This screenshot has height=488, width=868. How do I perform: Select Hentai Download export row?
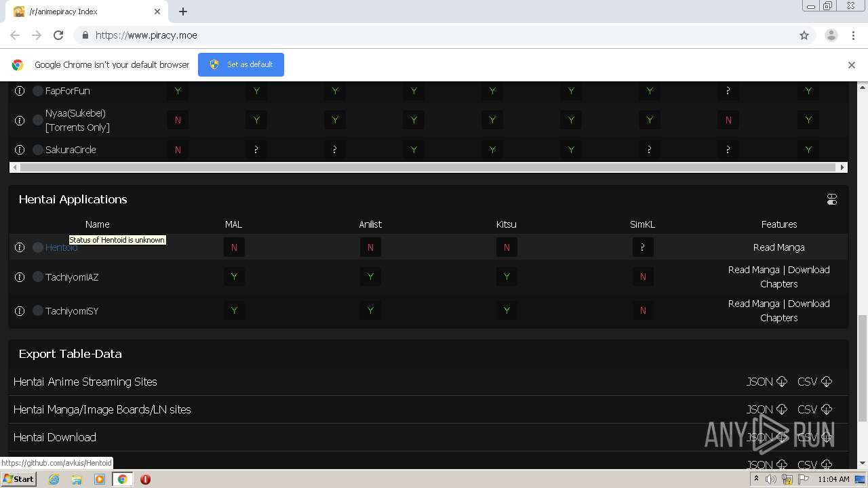coord(428,437)
